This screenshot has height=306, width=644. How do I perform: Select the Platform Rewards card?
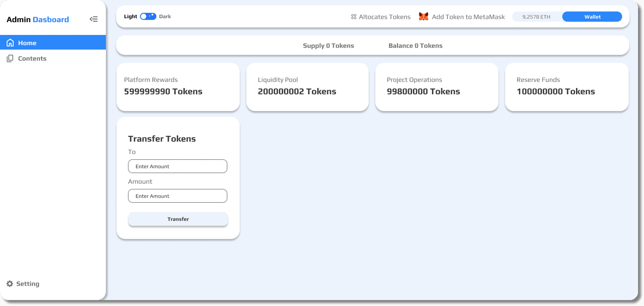click(x=178, y=87)
